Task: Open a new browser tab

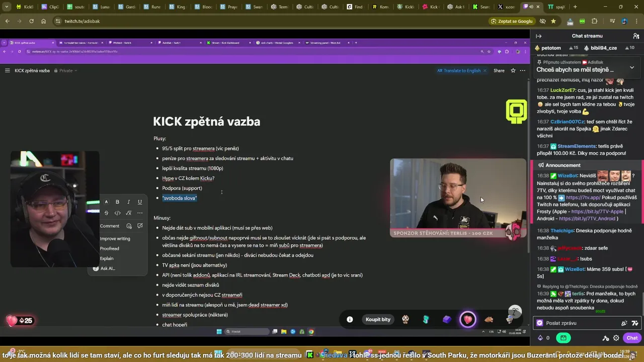Action: coord(575,7)
